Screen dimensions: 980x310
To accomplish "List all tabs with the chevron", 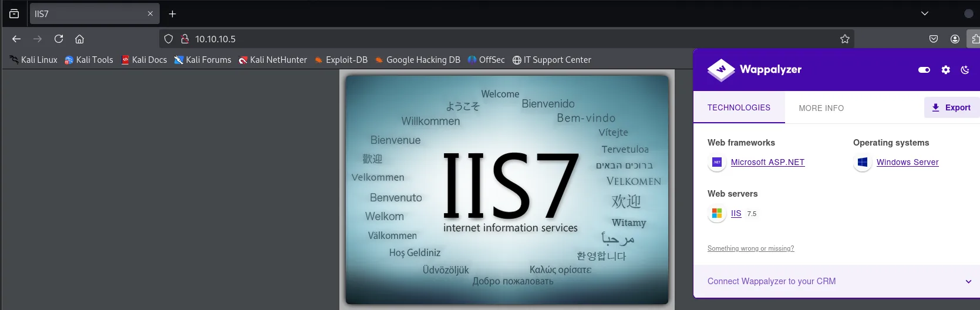I will click(925, 14).
